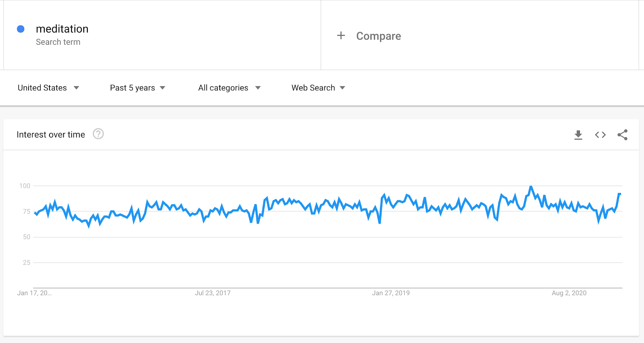
Task: Click the blue dot next to meditation
Action: click(20, 29)
